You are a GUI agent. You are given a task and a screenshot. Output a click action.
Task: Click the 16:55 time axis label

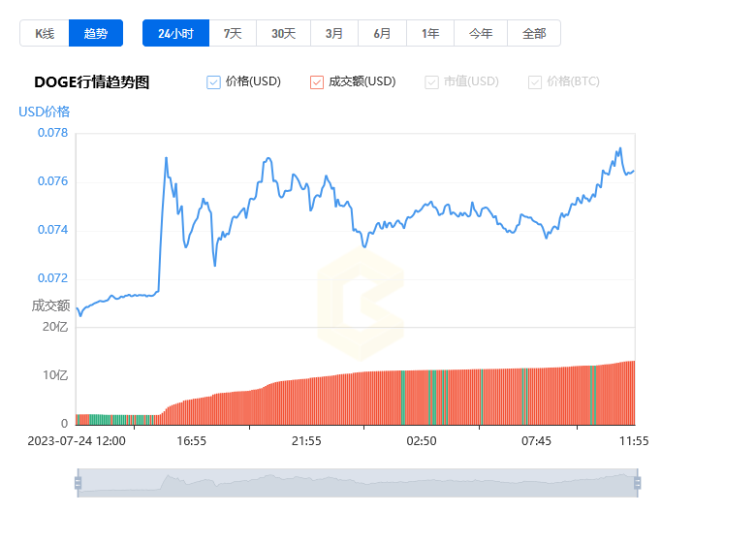[191, 441]
